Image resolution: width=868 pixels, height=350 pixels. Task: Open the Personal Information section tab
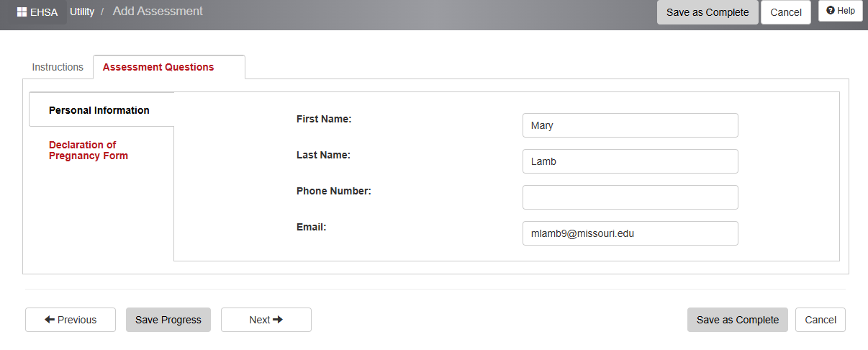click(x=99, y=110)
